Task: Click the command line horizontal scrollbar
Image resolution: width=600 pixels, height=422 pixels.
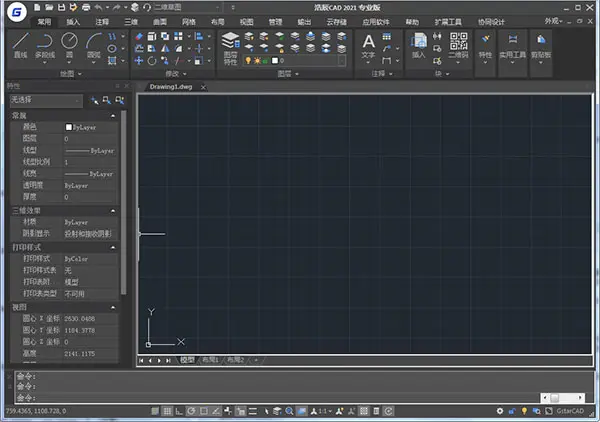Action: tap(563, 398)
